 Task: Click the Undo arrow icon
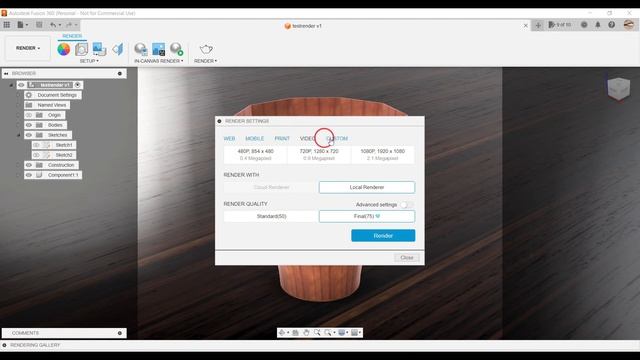click(x=53, y=25)
